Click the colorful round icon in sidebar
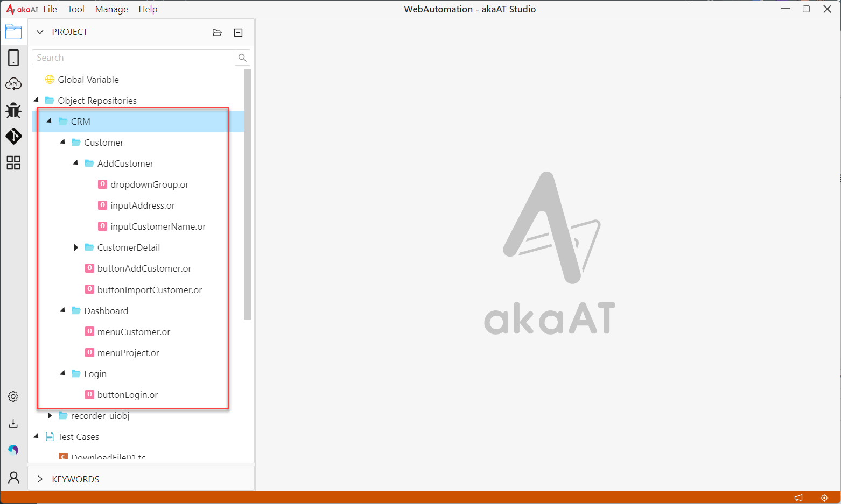The image size is (841, 504). coord(13,450)
